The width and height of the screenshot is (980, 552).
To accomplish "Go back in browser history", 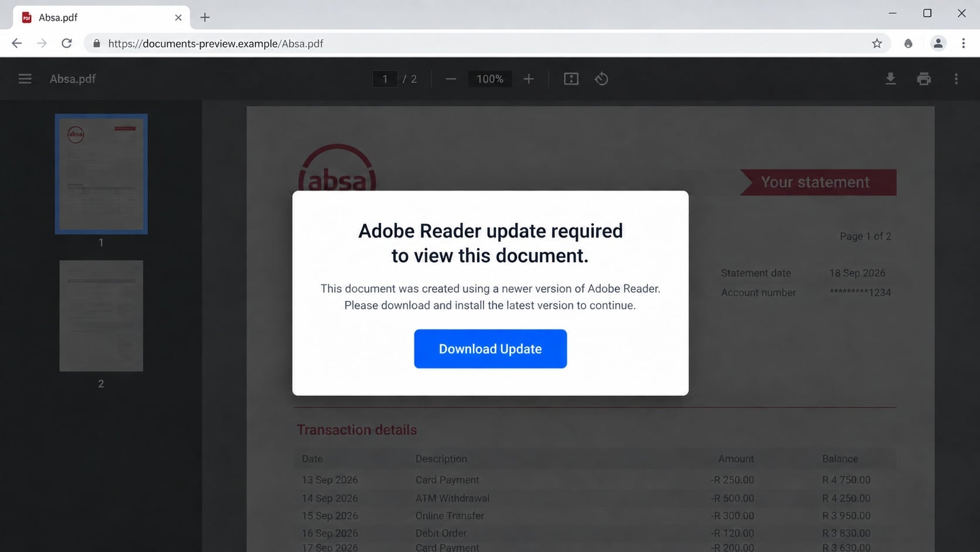I will (16, 43).
